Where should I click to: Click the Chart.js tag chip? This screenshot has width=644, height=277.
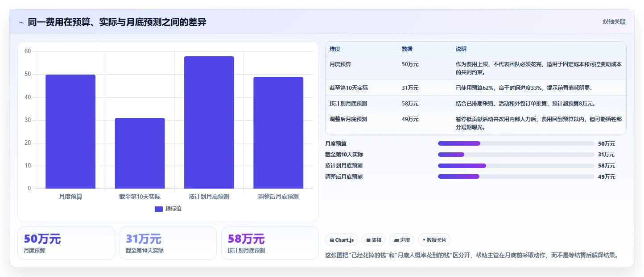342,240
